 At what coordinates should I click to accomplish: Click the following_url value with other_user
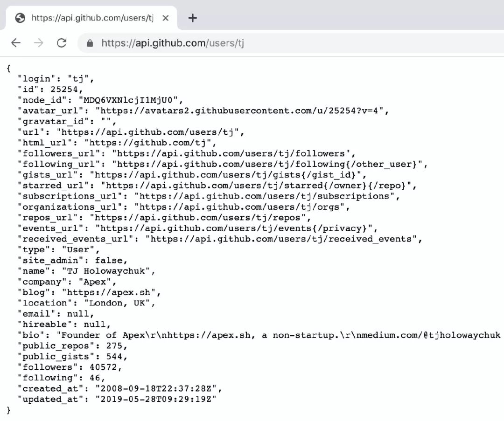(x=267, y=164)
